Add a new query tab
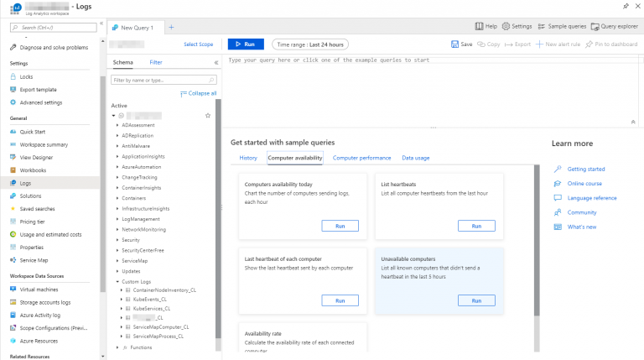 pos(172,28)
